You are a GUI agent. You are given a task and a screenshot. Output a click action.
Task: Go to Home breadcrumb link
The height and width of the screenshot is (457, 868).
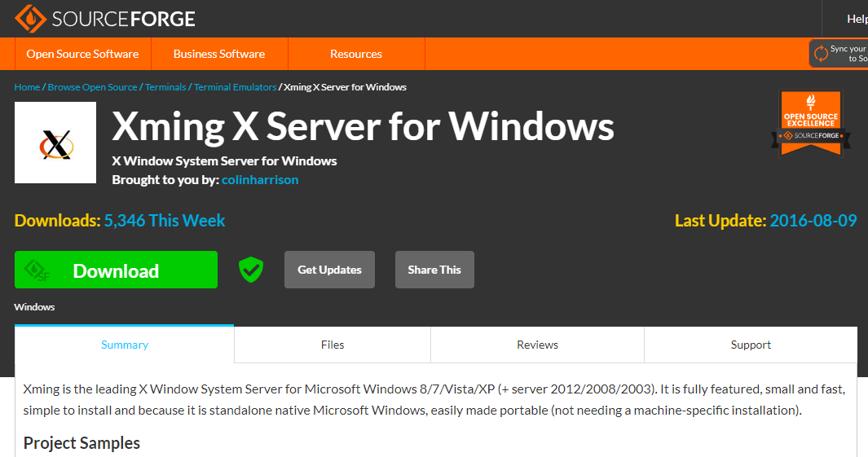coord(27,87)
